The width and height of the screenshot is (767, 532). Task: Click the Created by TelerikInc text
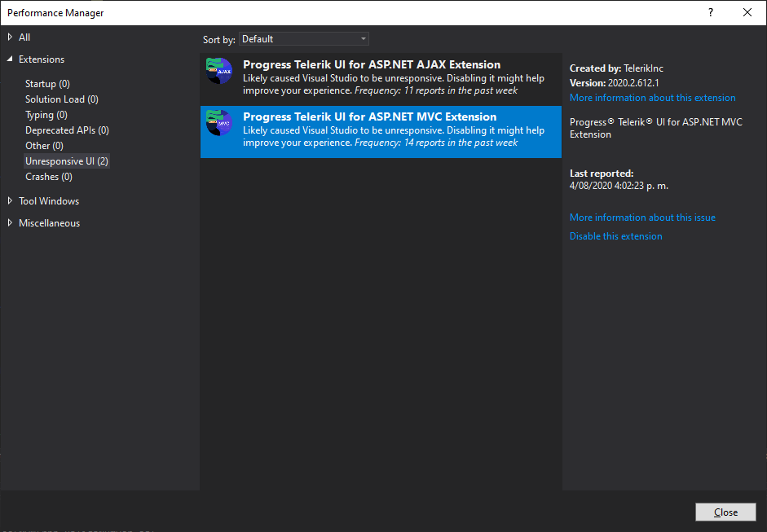click(x=616, y=68)
